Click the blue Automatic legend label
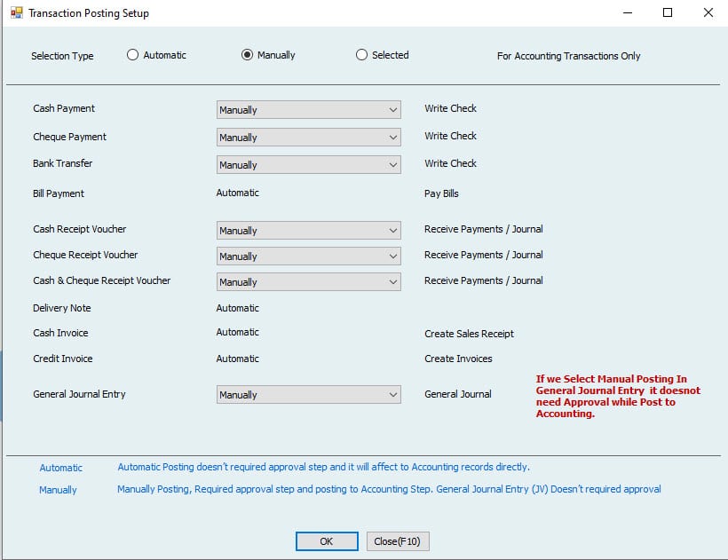728x560 pixels. pos(61,468)
